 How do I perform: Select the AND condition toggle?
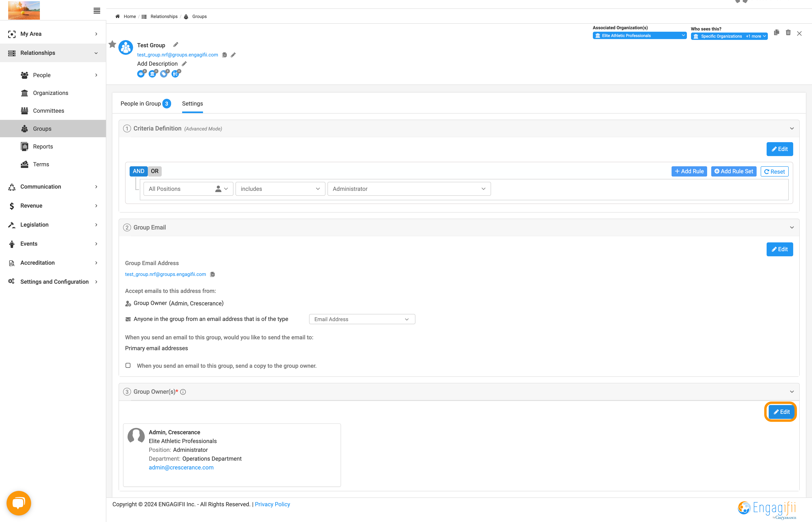pyautogui.click(x=139, y=171)
